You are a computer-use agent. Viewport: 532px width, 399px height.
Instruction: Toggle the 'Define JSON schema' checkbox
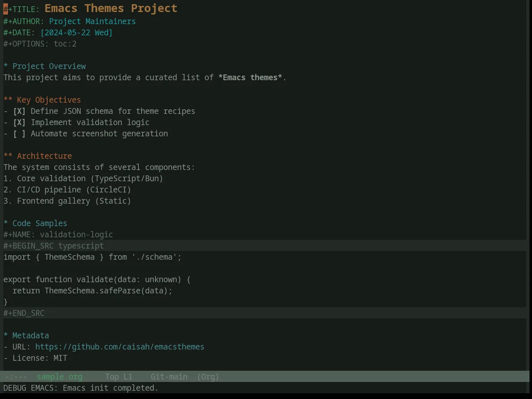[19, 111]
